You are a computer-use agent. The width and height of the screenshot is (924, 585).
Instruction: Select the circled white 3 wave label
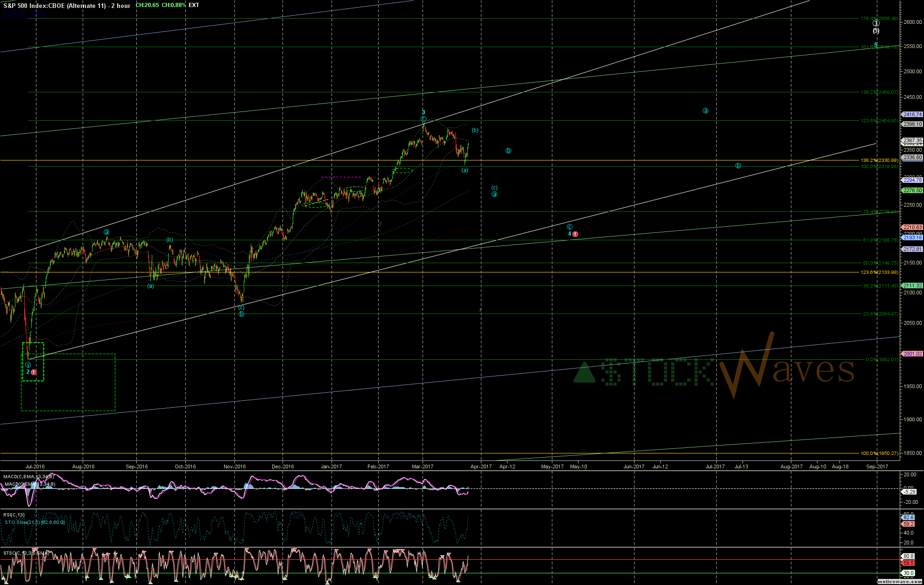click(876, 23)
